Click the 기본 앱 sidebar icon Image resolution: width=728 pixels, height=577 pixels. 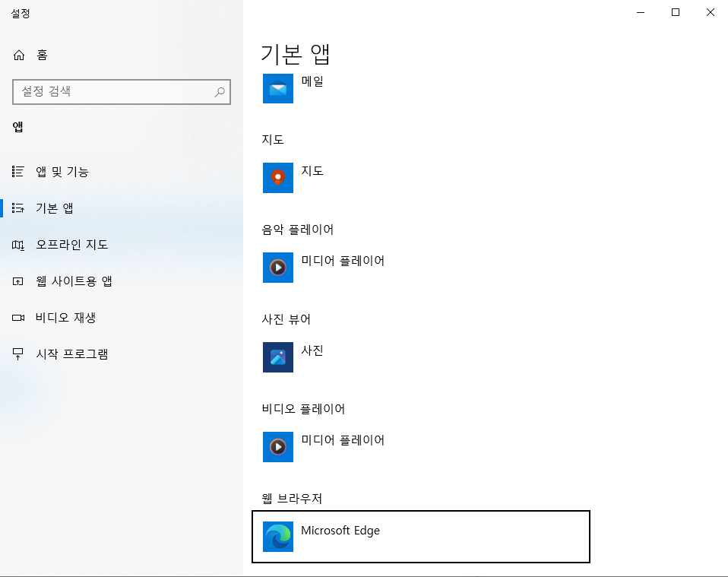coord(18,208)
